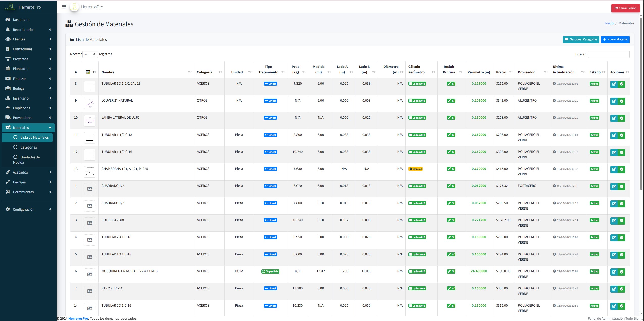Screen dimensions: 644x321
Task: Click the Nuevo Material button
Action: click(615, 40)
